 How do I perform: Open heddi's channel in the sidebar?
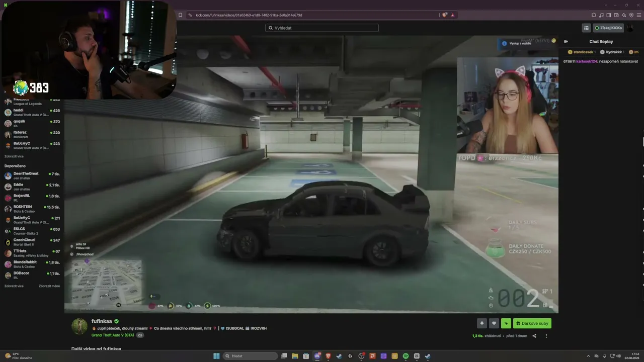32,112
